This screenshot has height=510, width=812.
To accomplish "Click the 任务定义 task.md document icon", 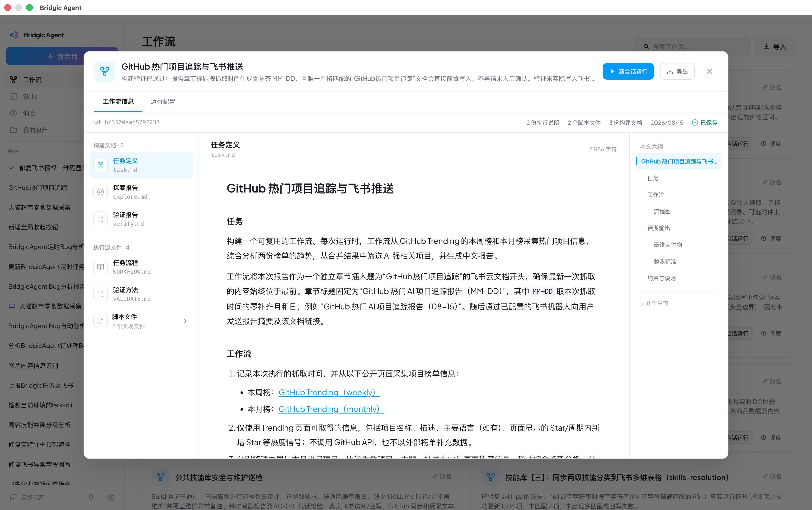I will [100, 165].
